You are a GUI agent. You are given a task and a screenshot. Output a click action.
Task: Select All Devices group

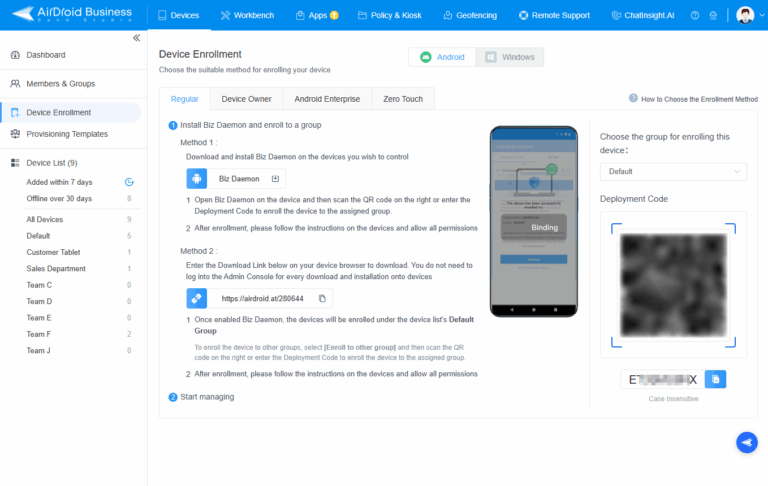45,219
